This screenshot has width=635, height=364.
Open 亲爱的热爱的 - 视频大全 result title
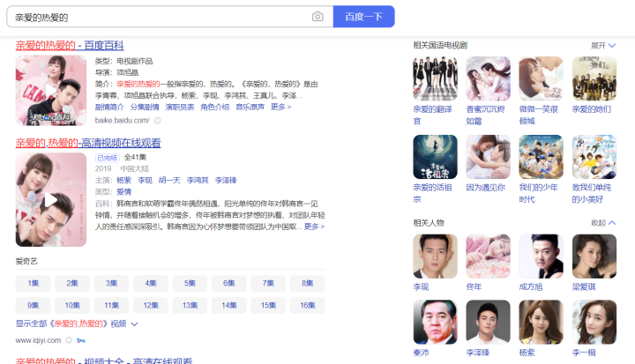click(104, 360)
